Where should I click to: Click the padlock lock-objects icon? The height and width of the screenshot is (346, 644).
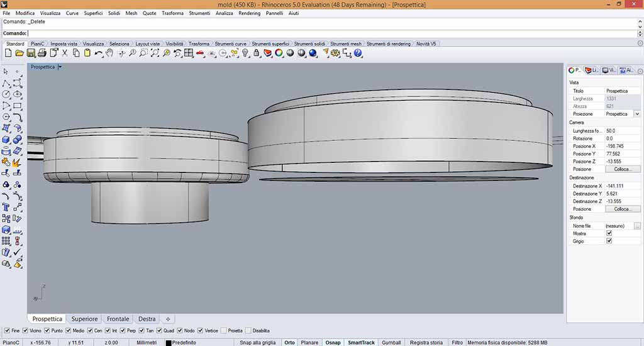(257, 53)
